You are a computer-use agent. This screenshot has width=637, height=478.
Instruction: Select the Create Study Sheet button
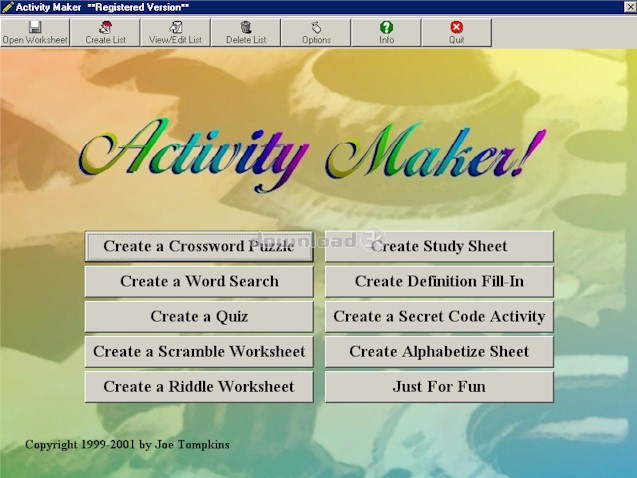click(x=439, y=246)
